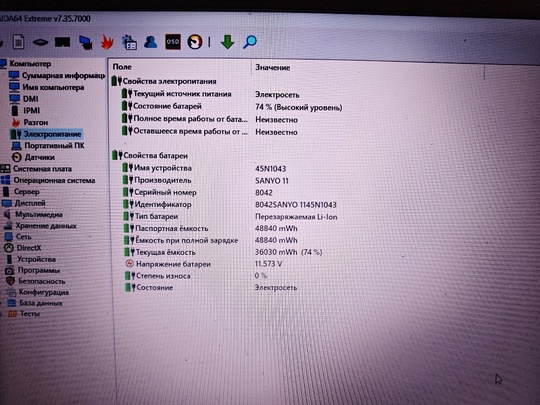
Task: Click the 11.573 V voltage value
Action: (x=268, y=264)
